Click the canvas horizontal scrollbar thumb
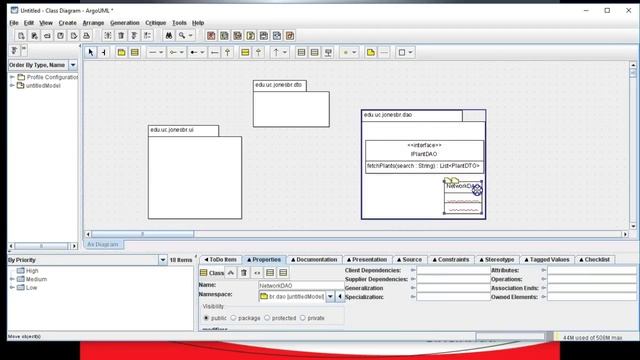The width and height of the screenshot is (640, 360). click(142, 234)
